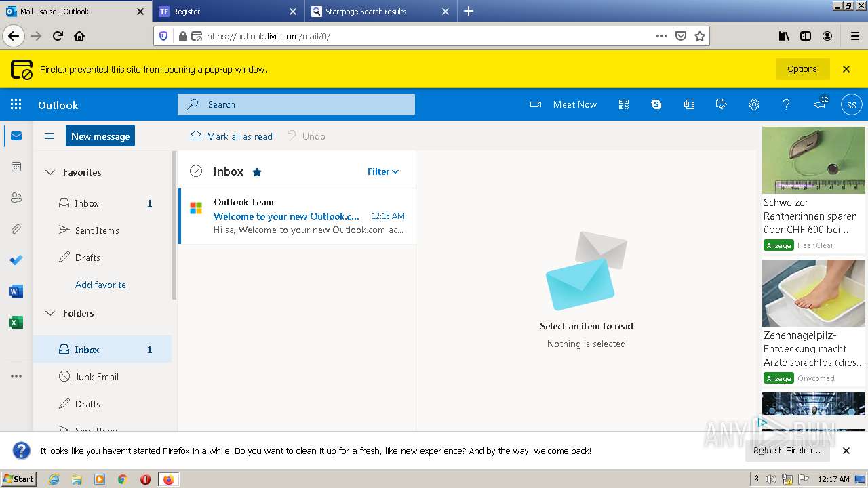Open Outlook Help question mark
Image resolution: width=868 pixels, height=488 pixels.
pos(787,104)
